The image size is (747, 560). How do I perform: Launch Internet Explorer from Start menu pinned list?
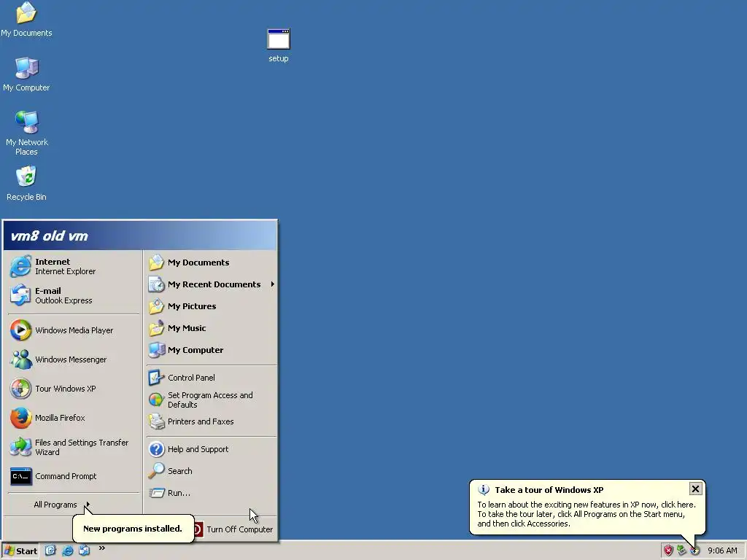click(74, 266)
